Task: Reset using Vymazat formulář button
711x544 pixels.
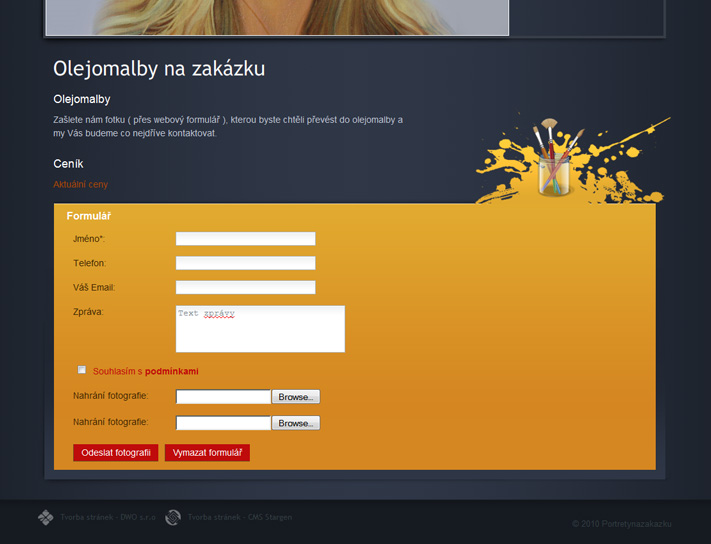Action: click(207, 453)
